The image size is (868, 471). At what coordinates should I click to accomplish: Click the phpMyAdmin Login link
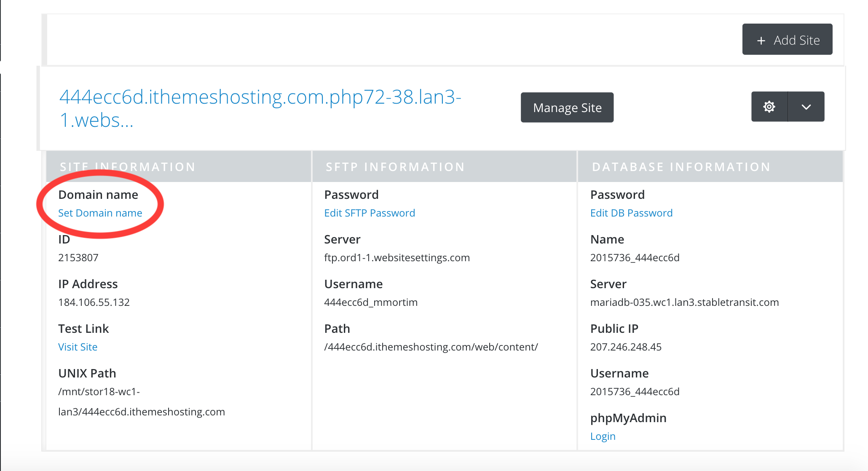603,436
